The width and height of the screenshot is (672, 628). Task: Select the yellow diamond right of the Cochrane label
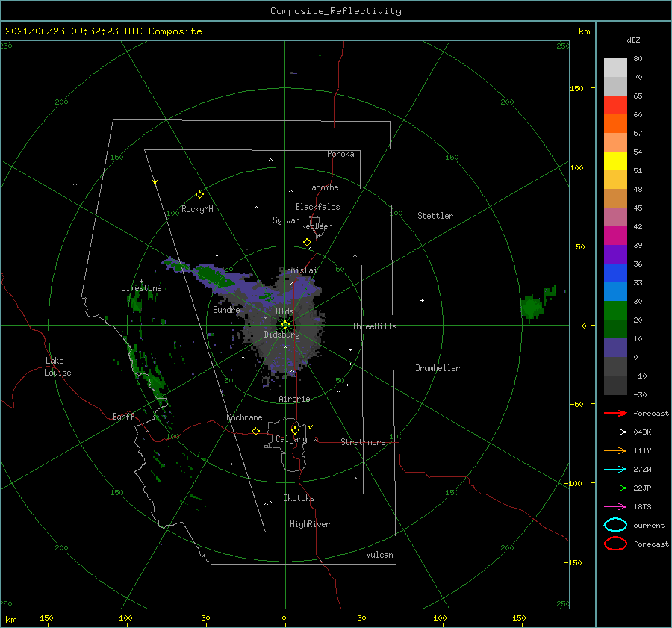click(x=256, y=432)
